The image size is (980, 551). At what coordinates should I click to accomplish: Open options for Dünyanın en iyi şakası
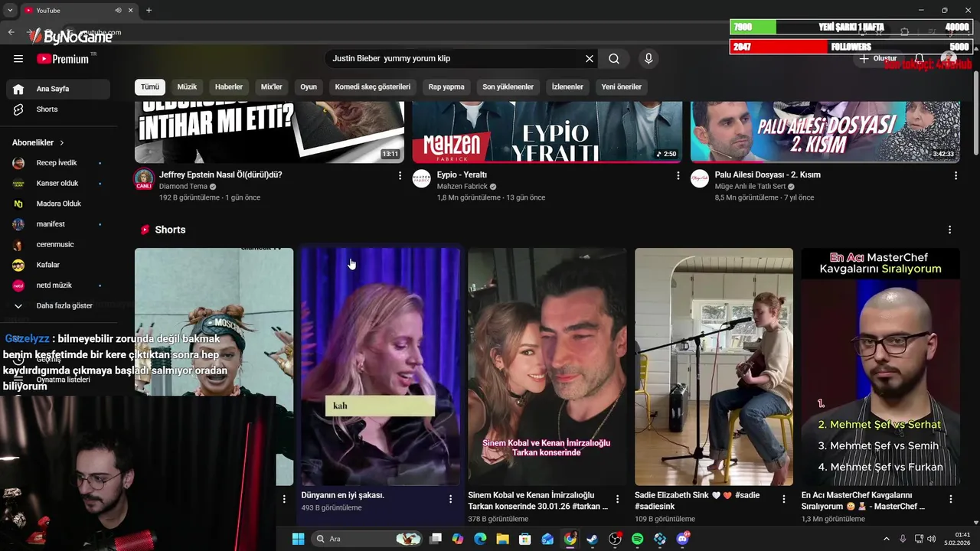450,499
